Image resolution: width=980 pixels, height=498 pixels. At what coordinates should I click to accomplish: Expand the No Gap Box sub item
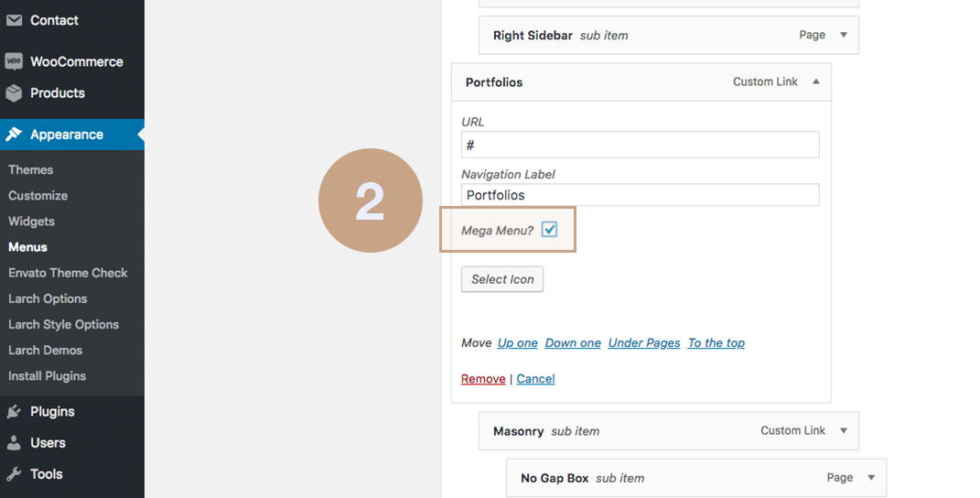pos(870,477)
